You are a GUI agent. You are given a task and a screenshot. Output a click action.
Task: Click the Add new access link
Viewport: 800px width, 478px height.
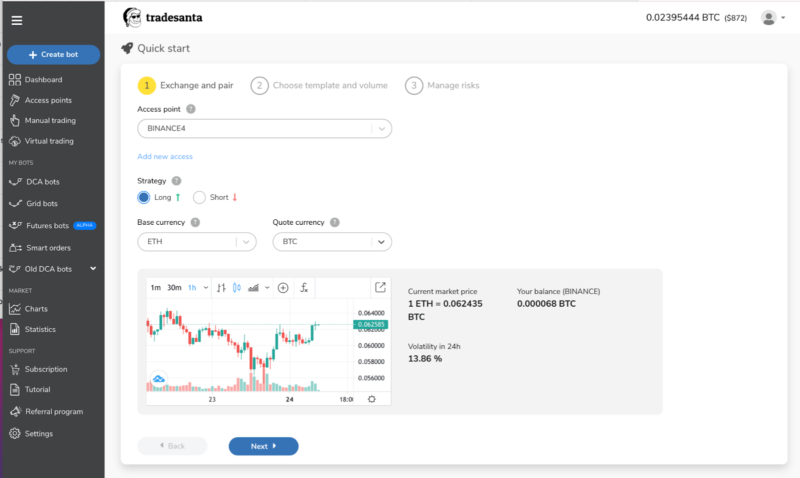165,157
